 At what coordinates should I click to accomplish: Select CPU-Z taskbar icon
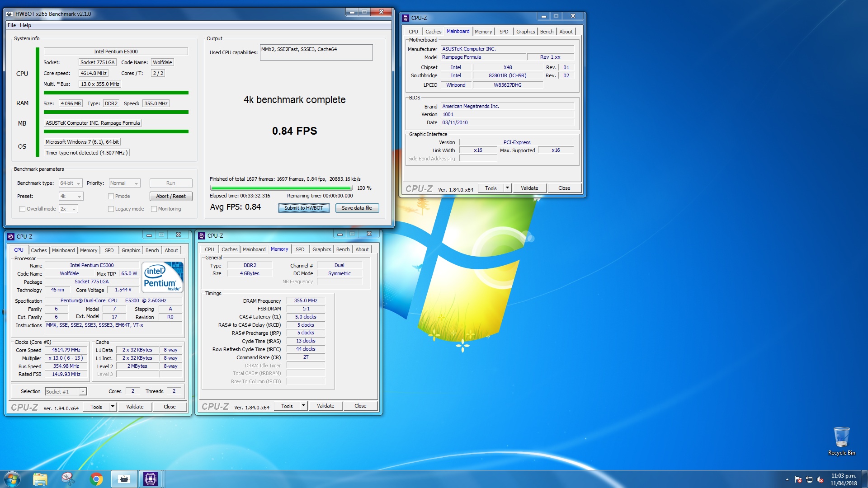point(151,479)
